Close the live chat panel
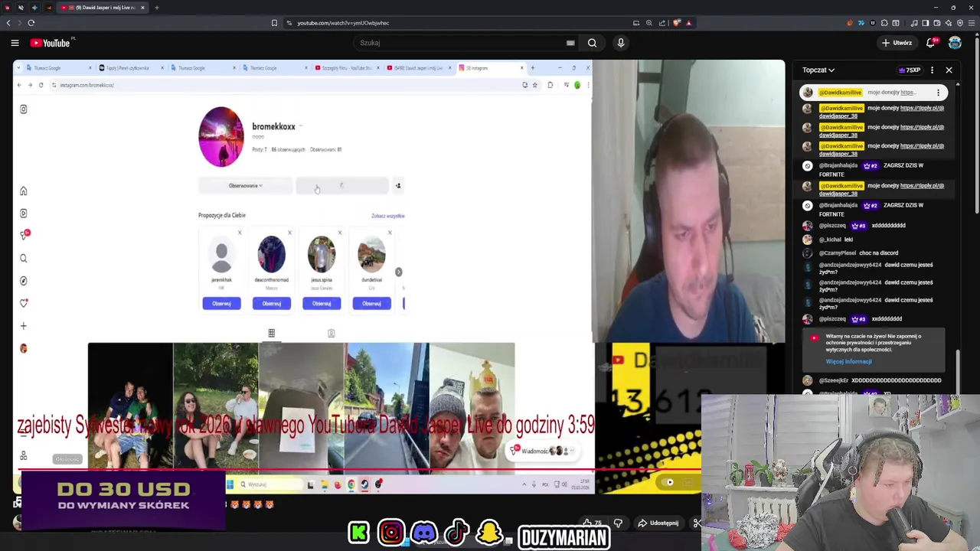Image resolution: width=980 pixels, height=551 pixels. [949, 70]
